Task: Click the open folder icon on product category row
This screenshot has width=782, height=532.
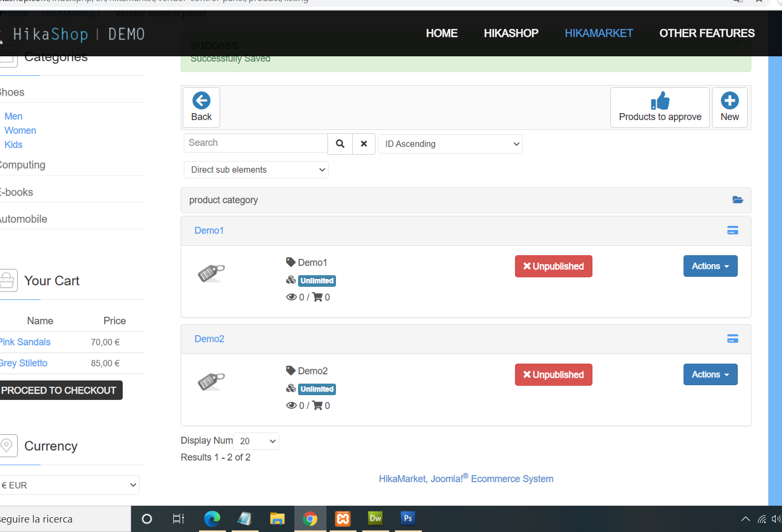Action: point(738,200)
